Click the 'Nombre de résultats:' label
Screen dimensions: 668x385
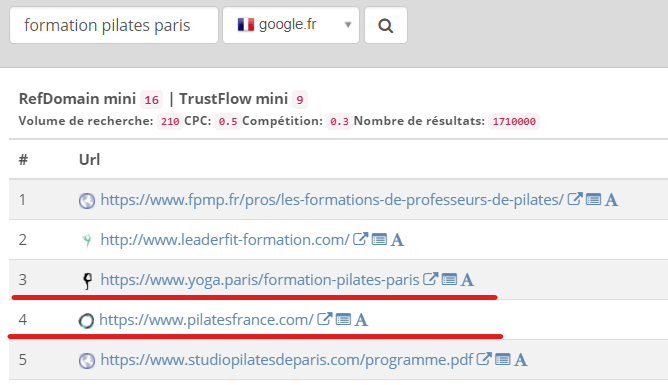(419, 121)
